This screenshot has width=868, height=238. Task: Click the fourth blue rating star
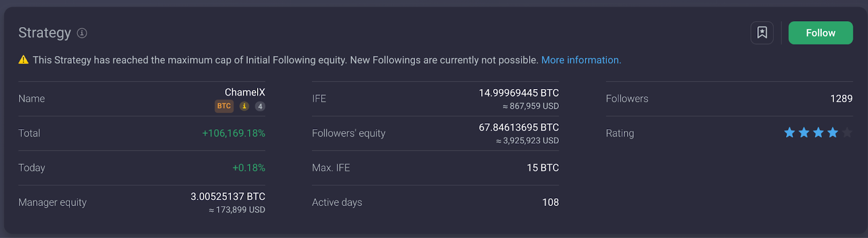[x=833, y=133]
